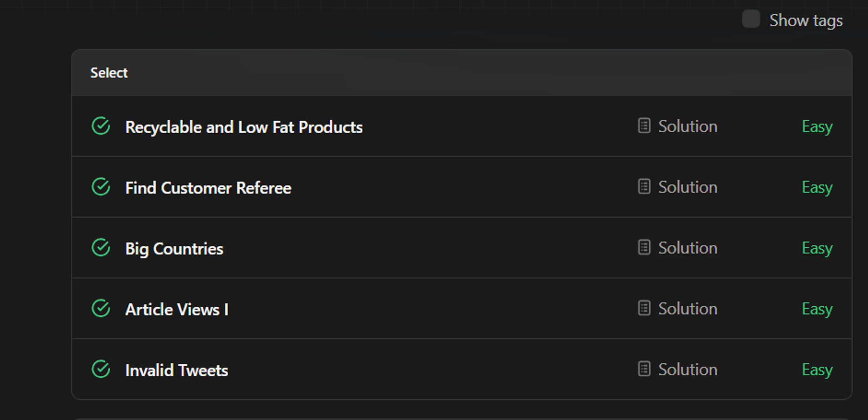Open the Find Customer Referee problem
868x420 pixels.
(208, 188)
